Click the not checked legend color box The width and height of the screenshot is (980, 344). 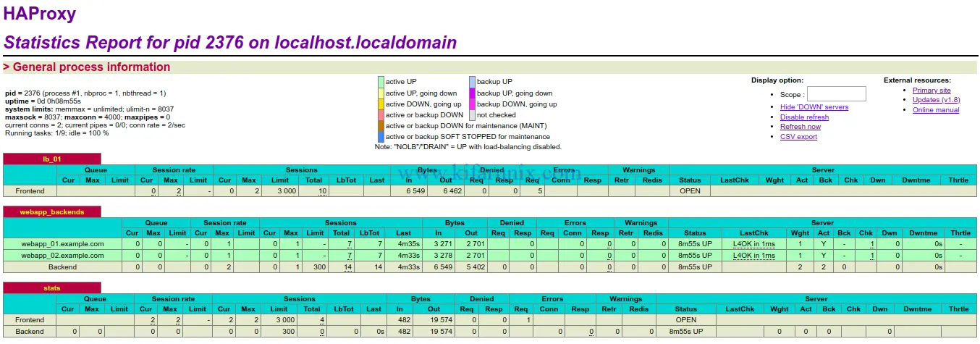472,115
